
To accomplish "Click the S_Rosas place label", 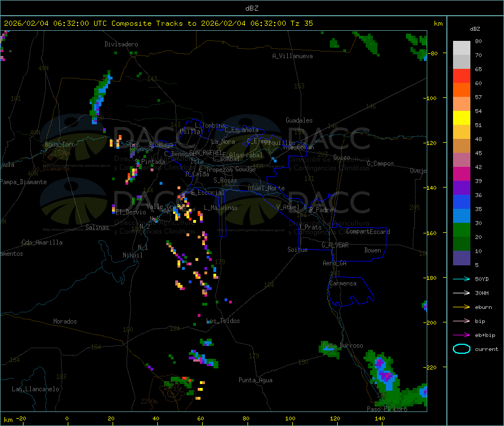I will point(225,180).
